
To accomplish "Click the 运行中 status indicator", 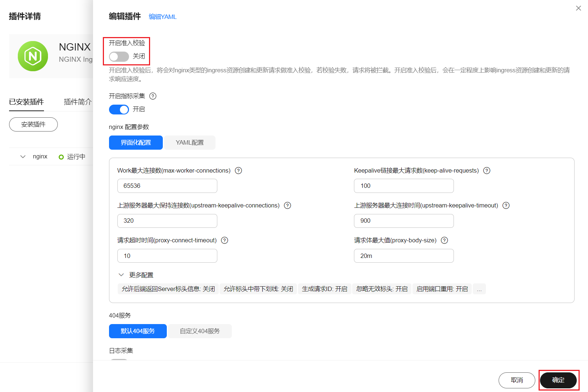I will [72, 157].
